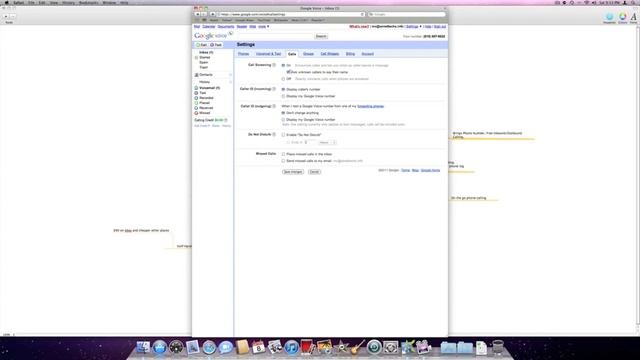This screenshot has width=640, height=360.
Task: Expand the Contacts section arrow in the sidebar
Action: click(x=231, y=75)
